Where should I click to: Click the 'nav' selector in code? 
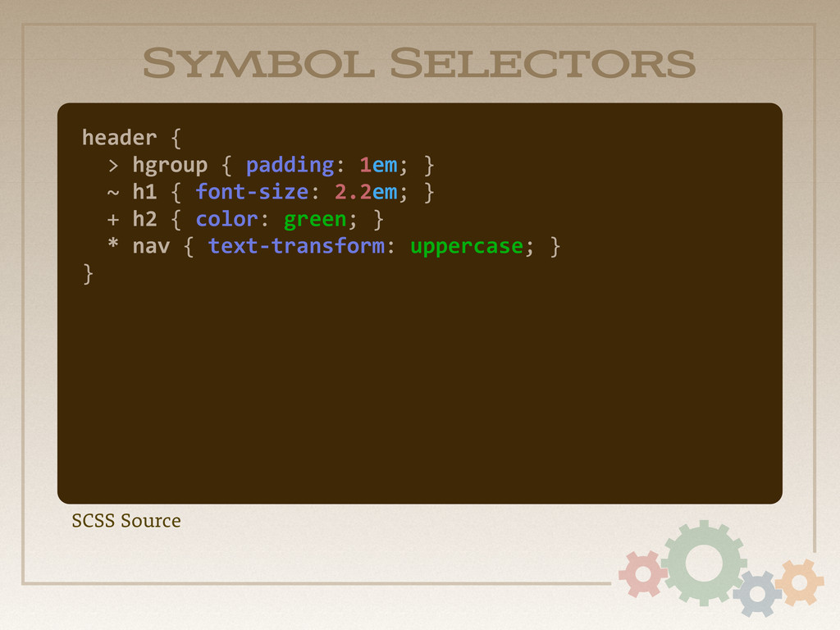(151, 247)
